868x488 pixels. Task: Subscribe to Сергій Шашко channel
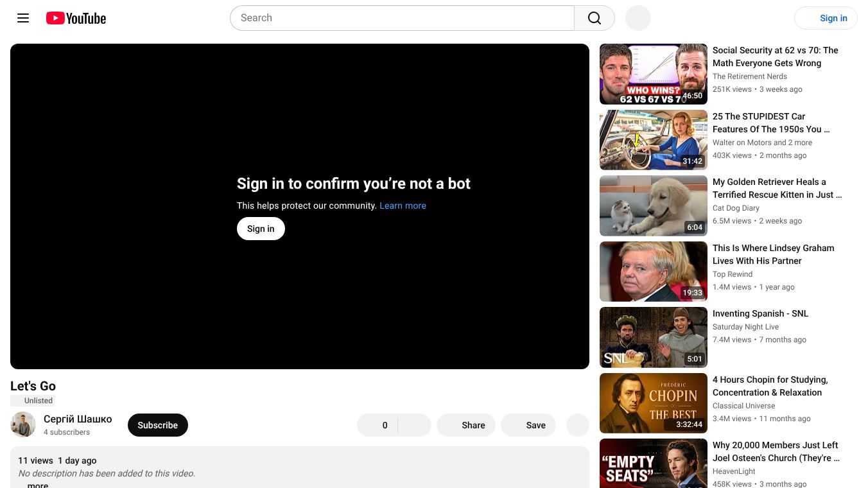point(158,425)
